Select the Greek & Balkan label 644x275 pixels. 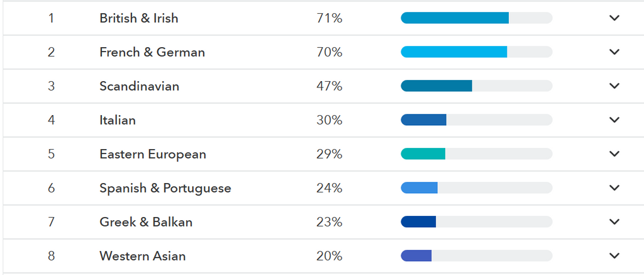tap(146, 222)
